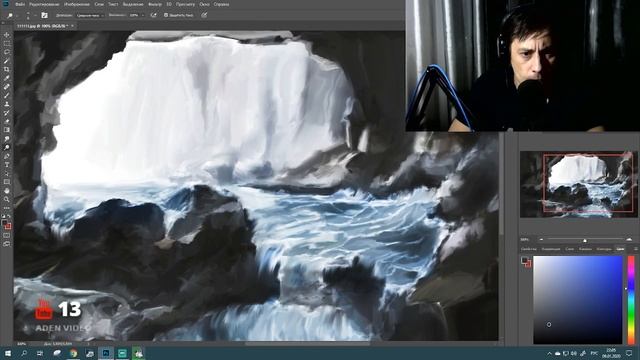The image size is (640, 360).
Task: Click Photoshop icon on the taskbar
Action: coord(106,353)
